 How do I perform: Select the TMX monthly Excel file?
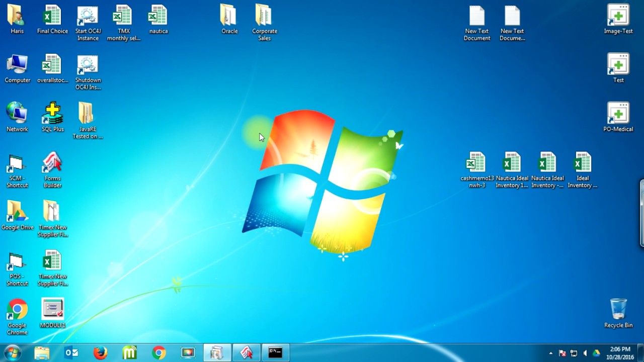[123, 23]
